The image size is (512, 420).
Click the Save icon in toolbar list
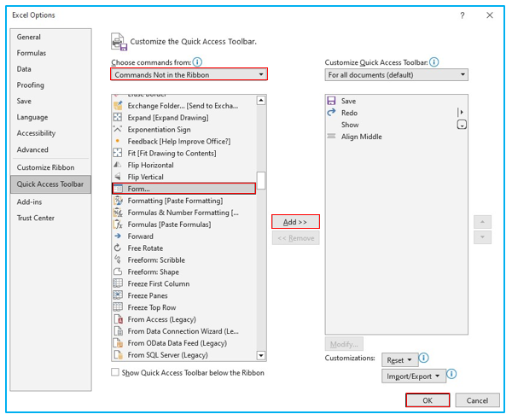coord(331,101)
